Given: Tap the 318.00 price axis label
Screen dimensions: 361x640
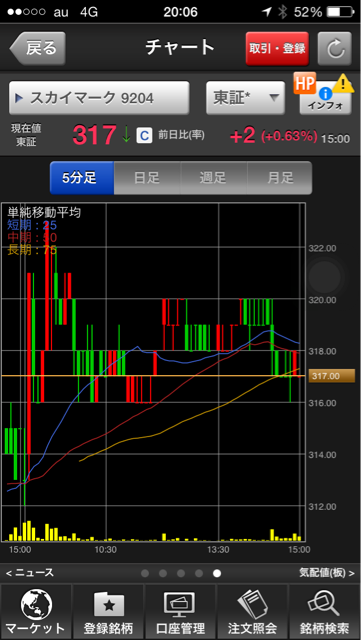Looking at the screenshot, I should tap(323, 351).
